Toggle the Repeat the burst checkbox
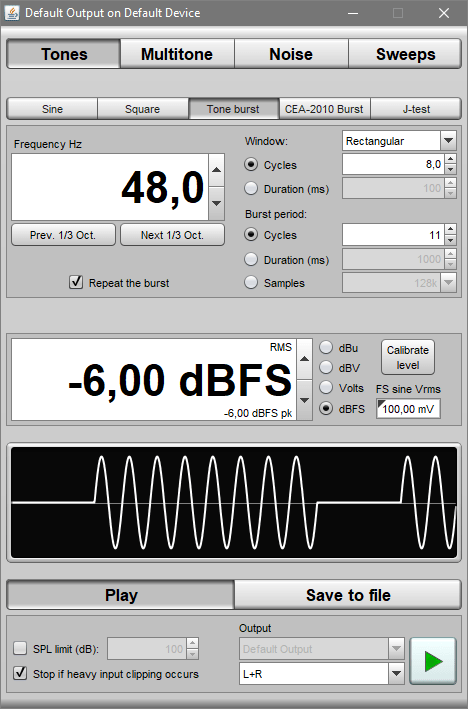Viewport: 468px width, 709px height. [76, 282]
